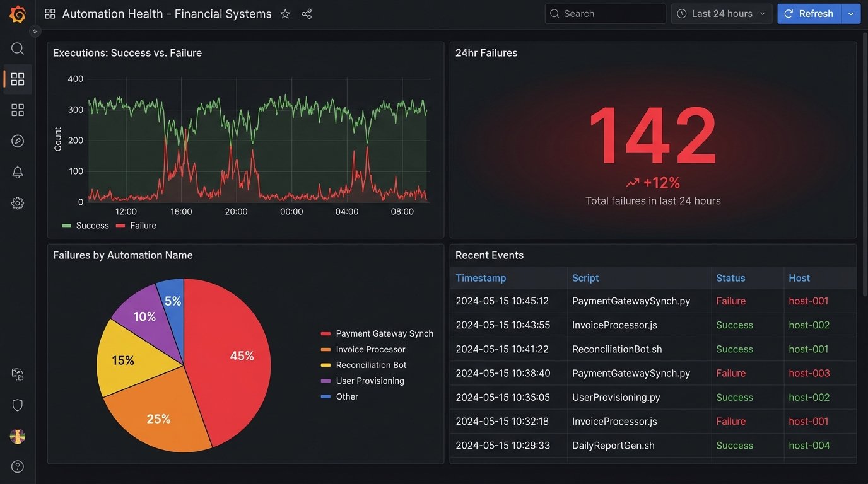Sort the table by the Status column
The width and height of the screenshot is (868, 484).
pos(730,278)
